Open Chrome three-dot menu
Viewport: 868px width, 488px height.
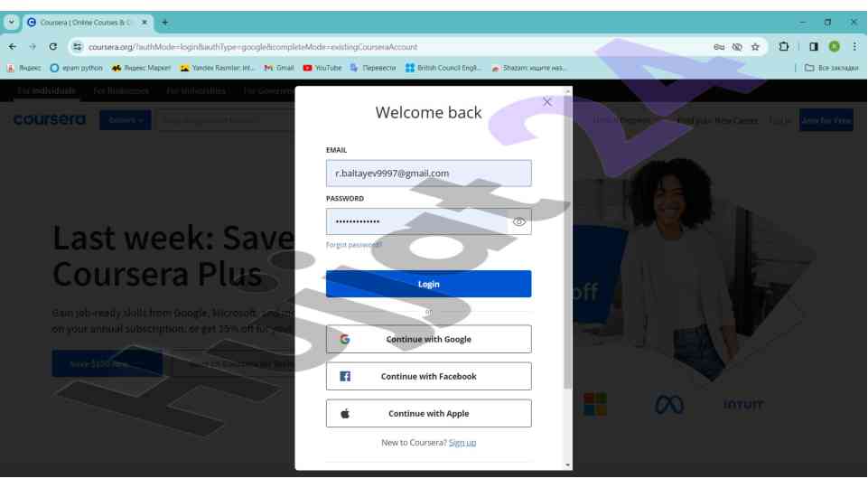[854, 47]
